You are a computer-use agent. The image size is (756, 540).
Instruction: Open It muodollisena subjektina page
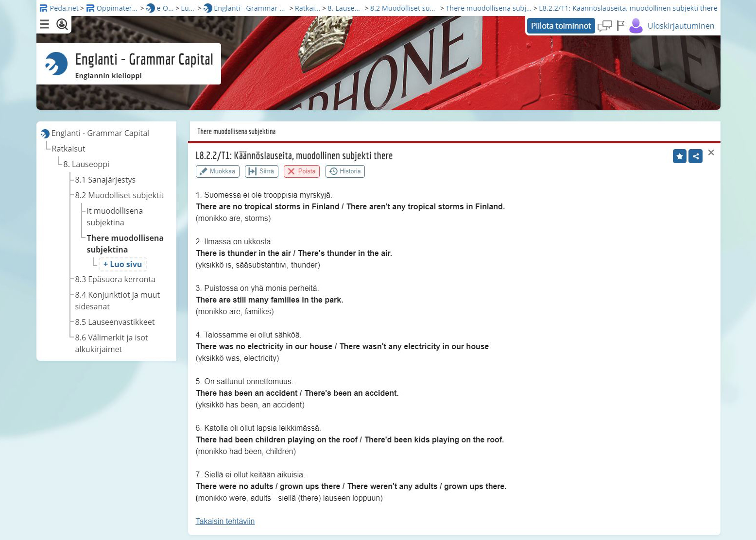(x=114, y=217)
